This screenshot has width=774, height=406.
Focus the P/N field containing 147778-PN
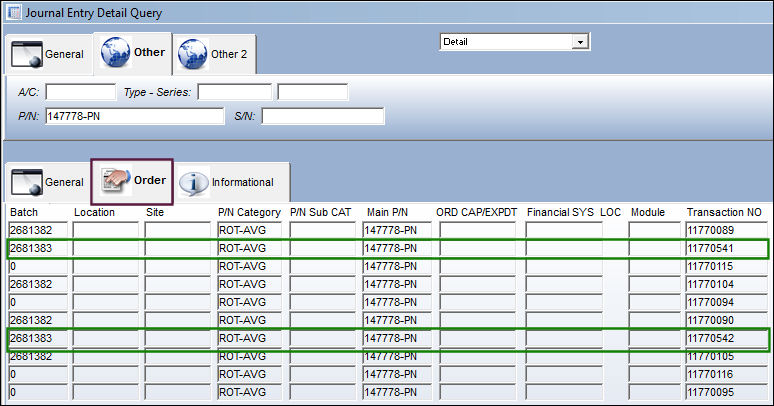[135, 116]
